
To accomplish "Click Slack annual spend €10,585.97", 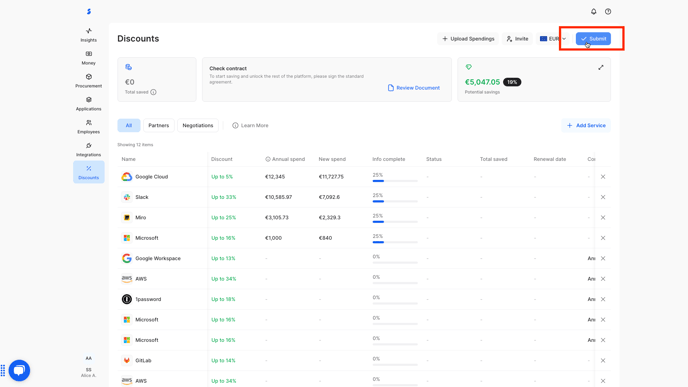I will (279, 197).
